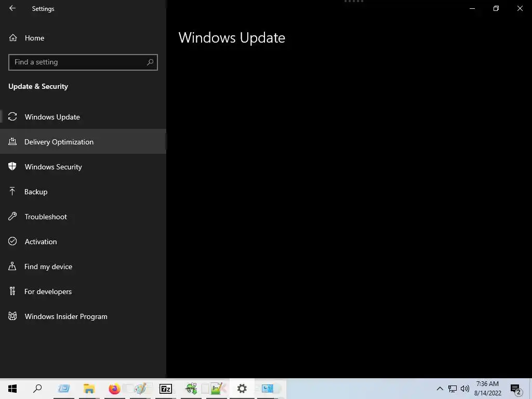Viewport: 532px width, 399px height.
Task: Click the Windows Update refresh-arrows icon
Action: pos(12,116)
